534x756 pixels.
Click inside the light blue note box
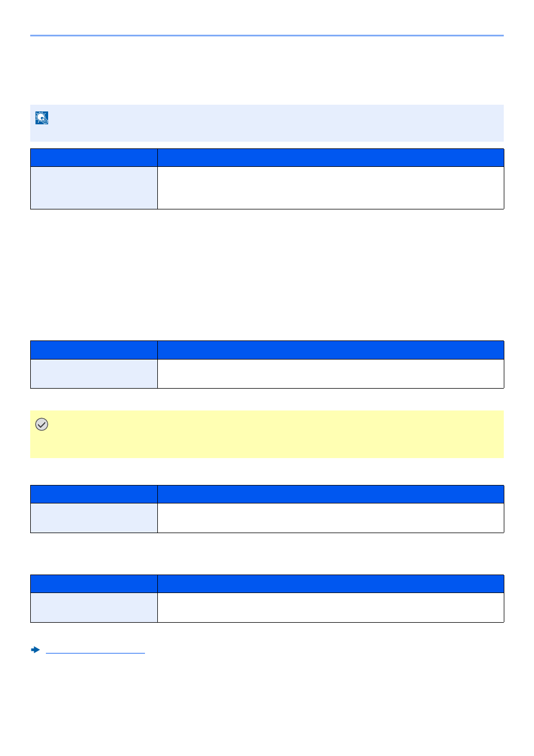click(267, 123)
